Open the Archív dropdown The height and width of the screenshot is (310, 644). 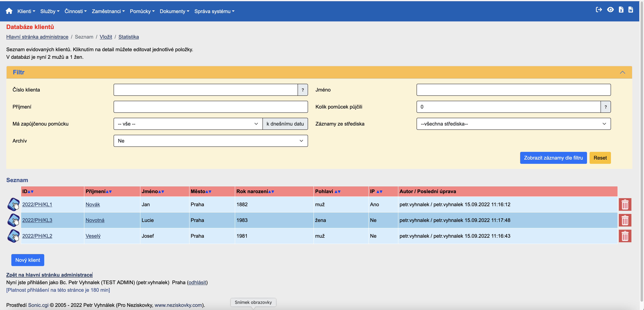211,141
